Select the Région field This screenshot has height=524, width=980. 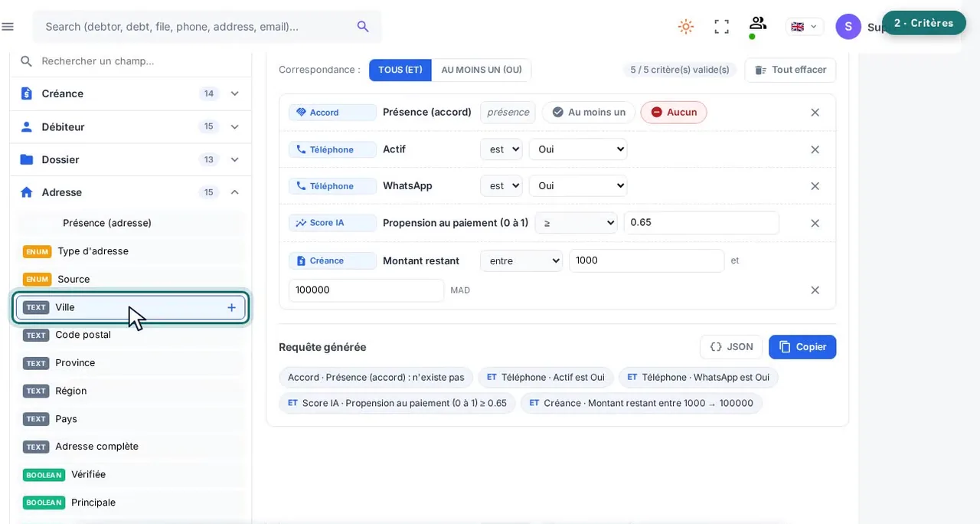coord(131,391)
